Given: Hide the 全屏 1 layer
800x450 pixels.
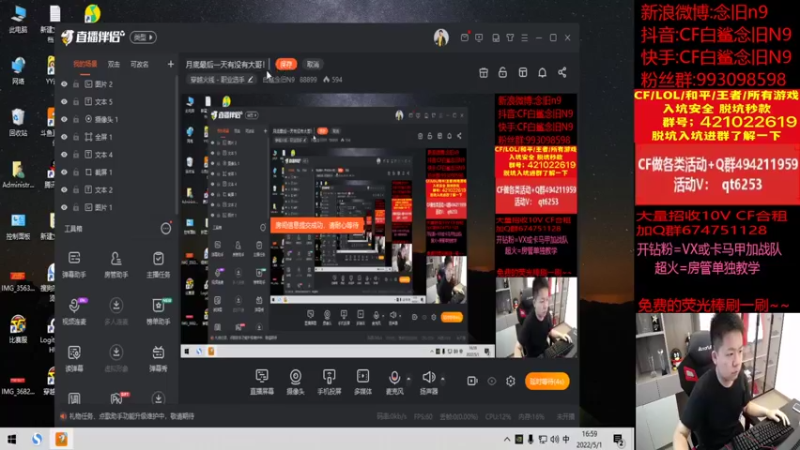Looking at the screenshot, I should 64,137.
